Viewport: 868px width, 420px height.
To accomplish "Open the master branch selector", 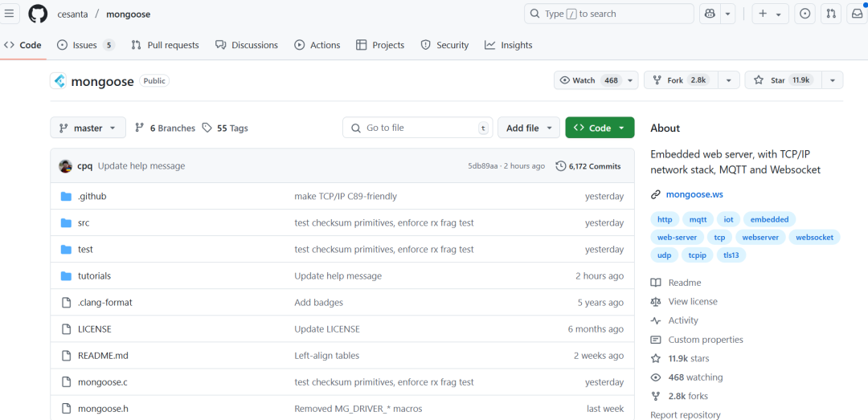I will 88,128.
